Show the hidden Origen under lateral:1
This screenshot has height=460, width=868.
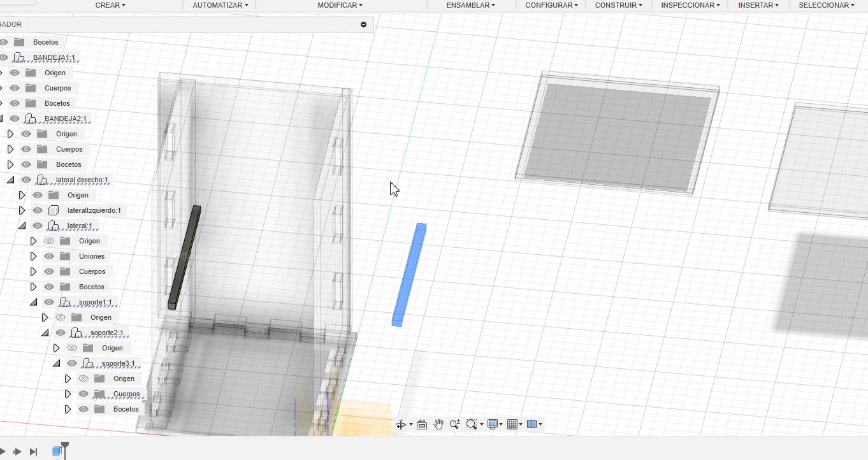(49, 241)
